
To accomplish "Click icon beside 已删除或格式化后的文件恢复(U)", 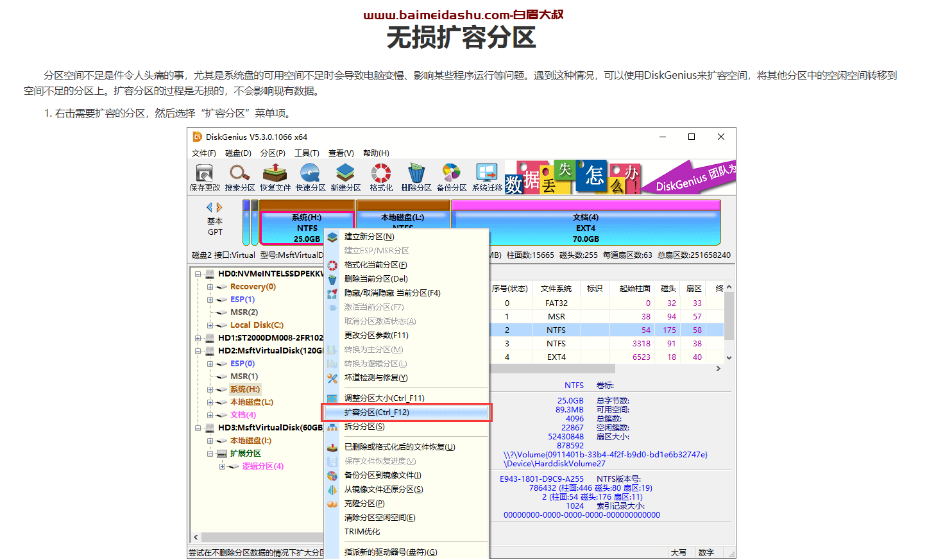I will pos(332,447).
